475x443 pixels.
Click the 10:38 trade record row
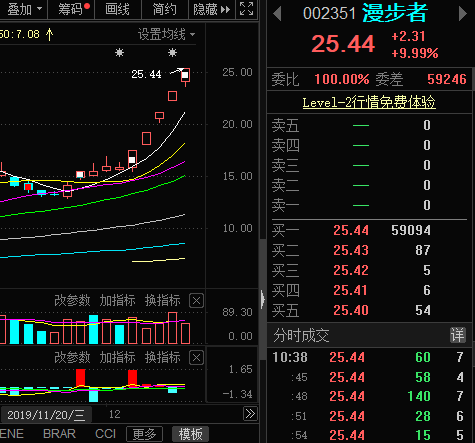[x=369, y=357]
